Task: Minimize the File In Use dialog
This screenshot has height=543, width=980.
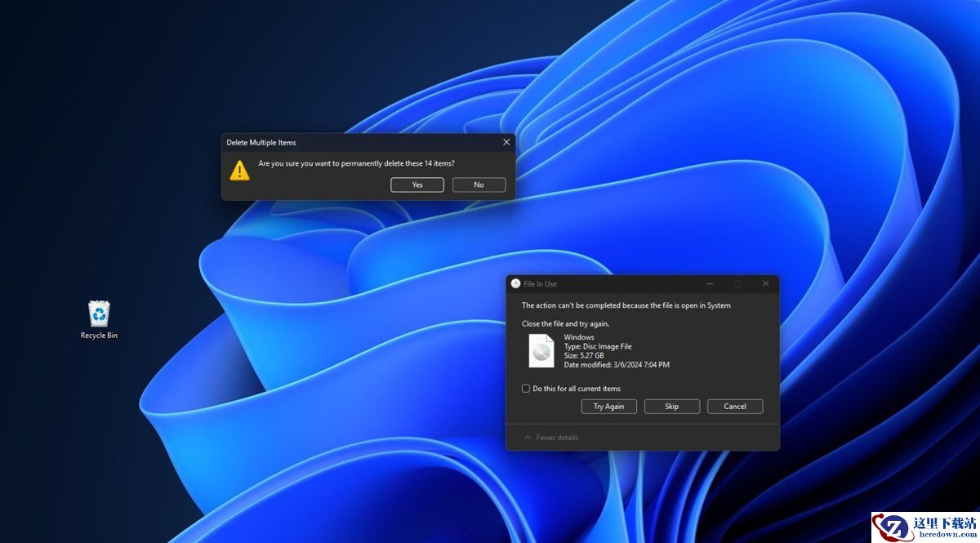Action: click(710, 283)
